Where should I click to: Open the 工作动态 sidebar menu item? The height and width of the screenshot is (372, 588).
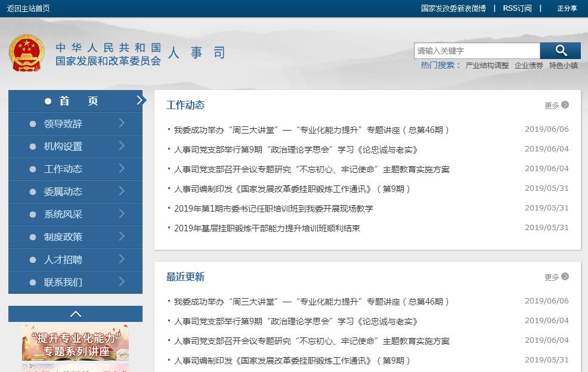tap(63, 169)
